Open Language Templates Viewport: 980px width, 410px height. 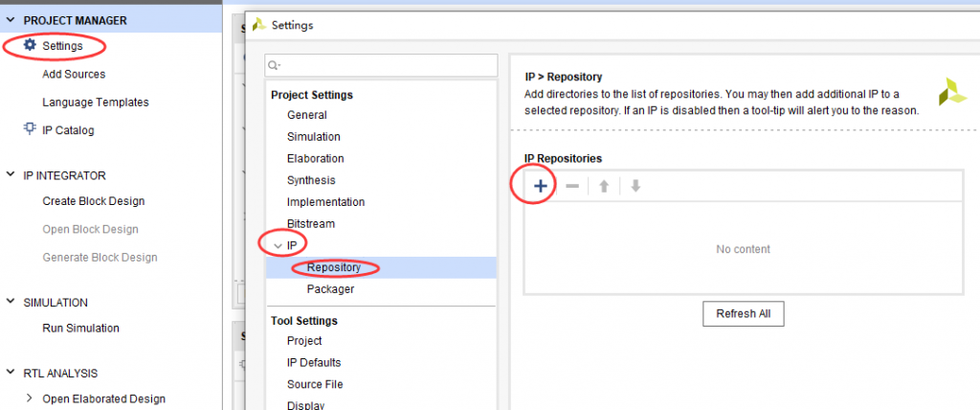click(x=96, y=102)
